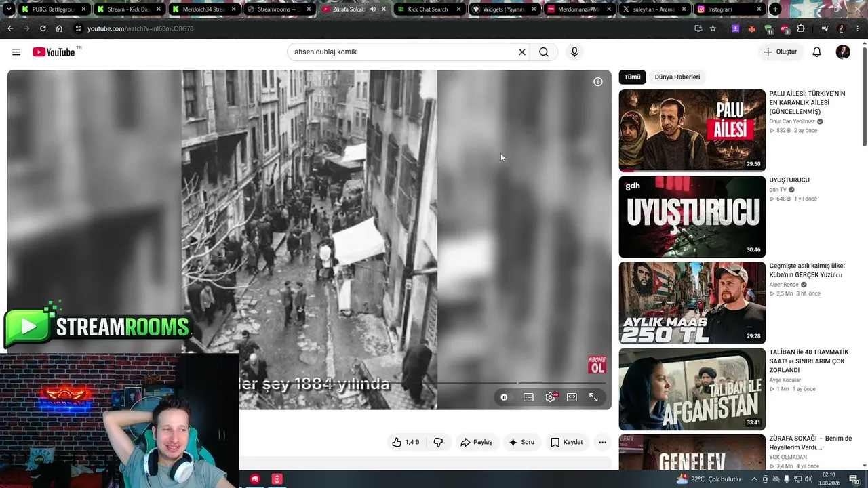Enter fullscreen in the video player
Viewport: 868px width, 488px height.
(x=593, y=397)
